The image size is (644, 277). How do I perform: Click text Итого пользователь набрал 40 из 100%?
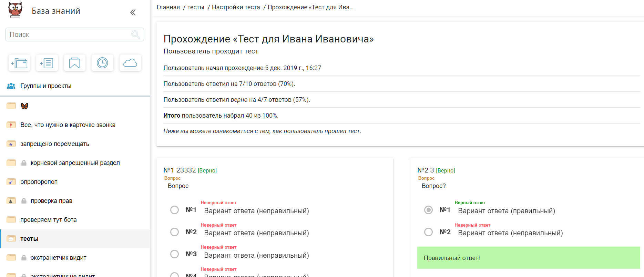[x=221, y=116]
